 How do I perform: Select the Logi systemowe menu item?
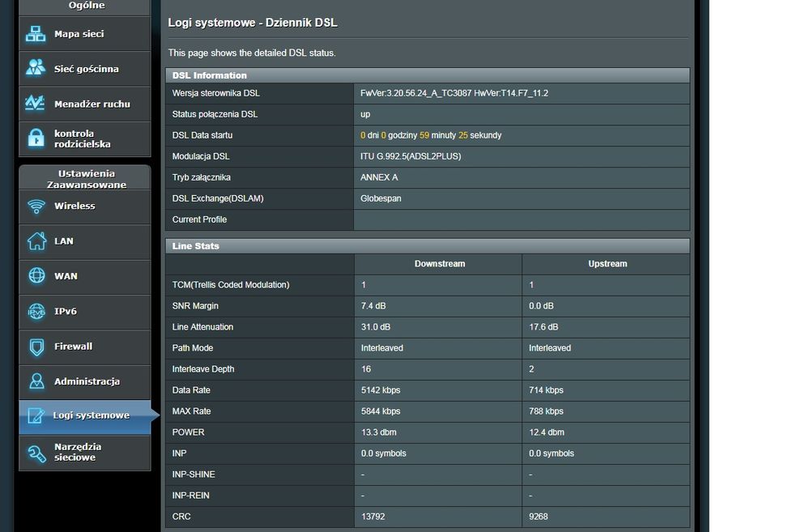(90, 415)
